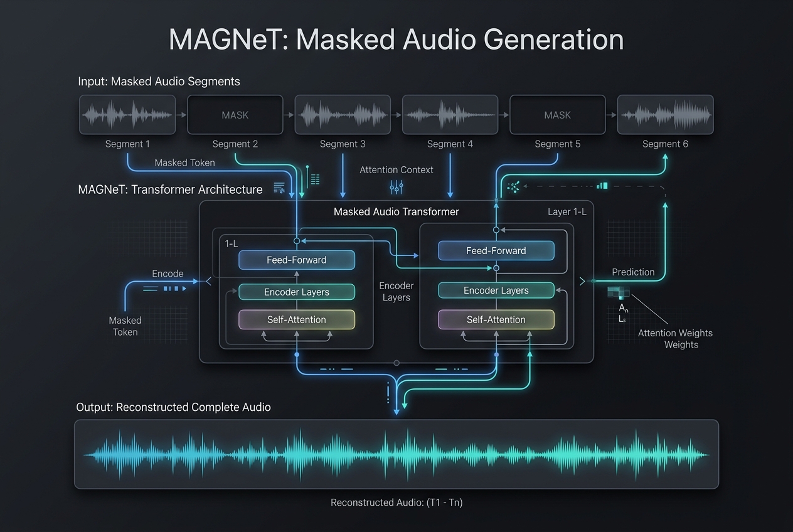Click the stacked bars icon below Segment 3's left edge
The image size is (793, 532).
click(x=315, y=179)
